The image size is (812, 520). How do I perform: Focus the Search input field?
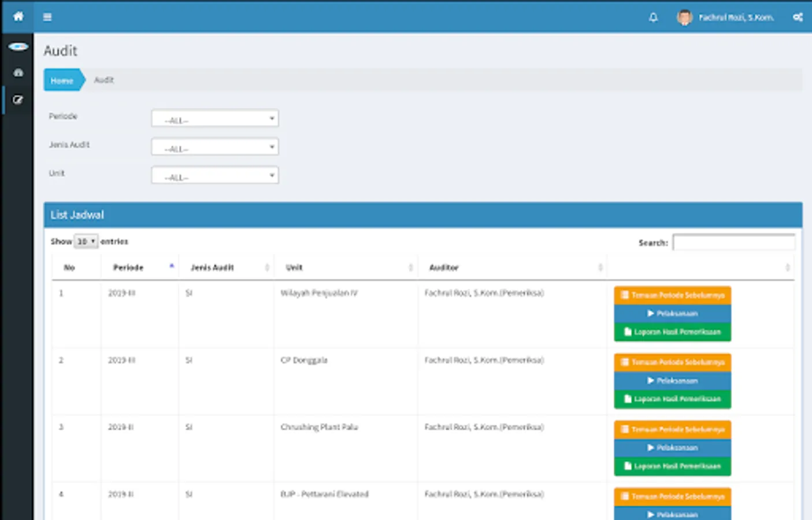734,243
